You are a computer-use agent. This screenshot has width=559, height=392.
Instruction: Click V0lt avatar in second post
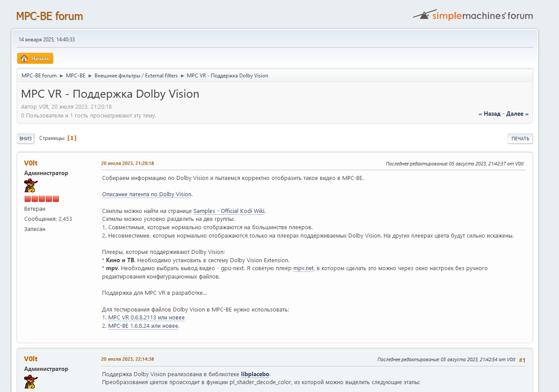31,381
